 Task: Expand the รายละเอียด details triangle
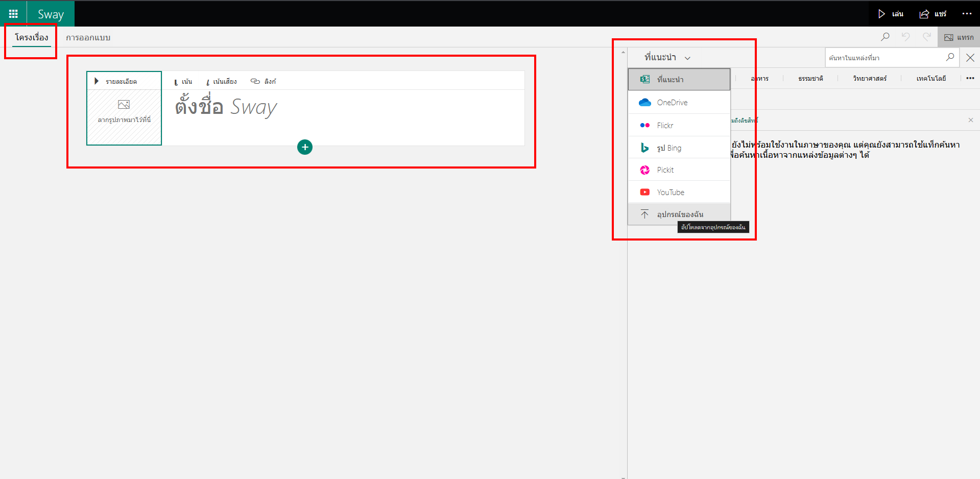(x=97, y=81)
